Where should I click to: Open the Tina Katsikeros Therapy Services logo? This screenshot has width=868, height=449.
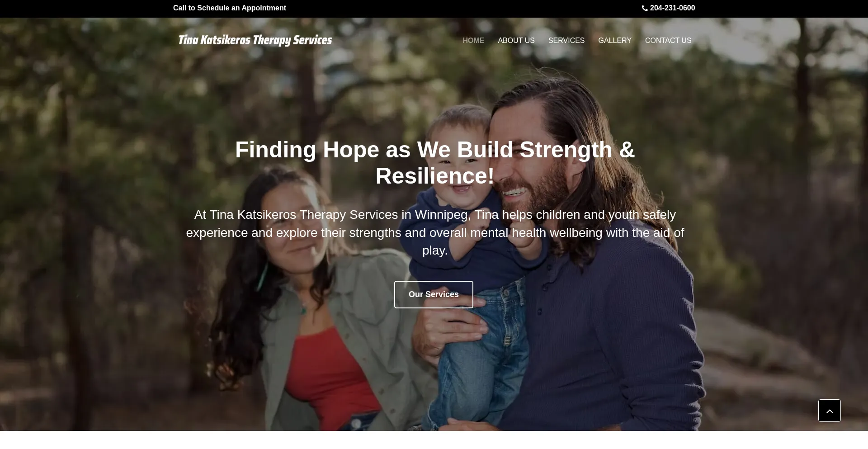point(255,40)
